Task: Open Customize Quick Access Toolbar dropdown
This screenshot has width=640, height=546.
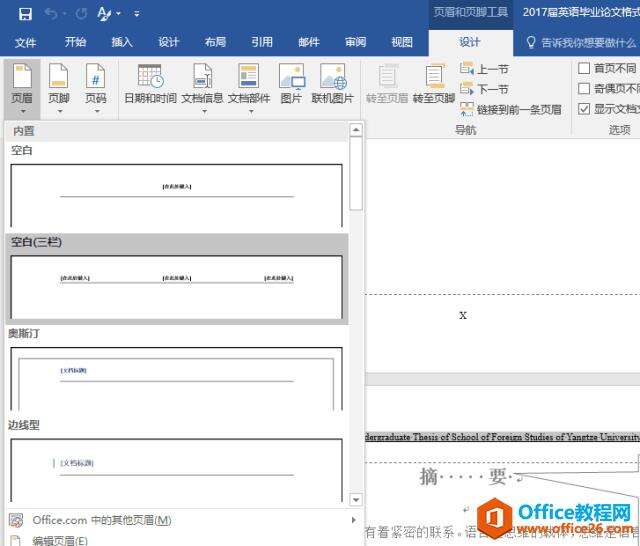Action: pos(137,14)
